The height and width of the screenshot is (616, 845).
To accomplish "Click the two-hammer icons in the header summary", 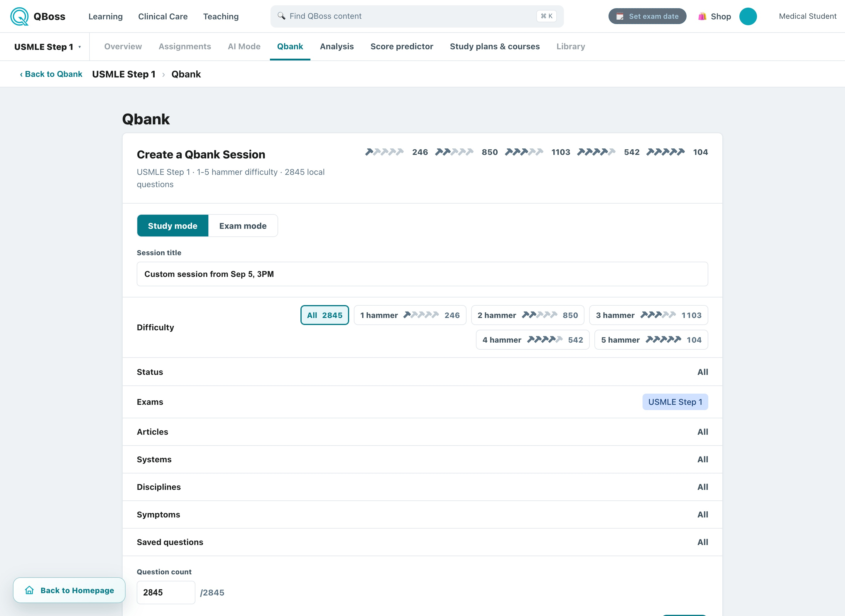I will point(454,152).
